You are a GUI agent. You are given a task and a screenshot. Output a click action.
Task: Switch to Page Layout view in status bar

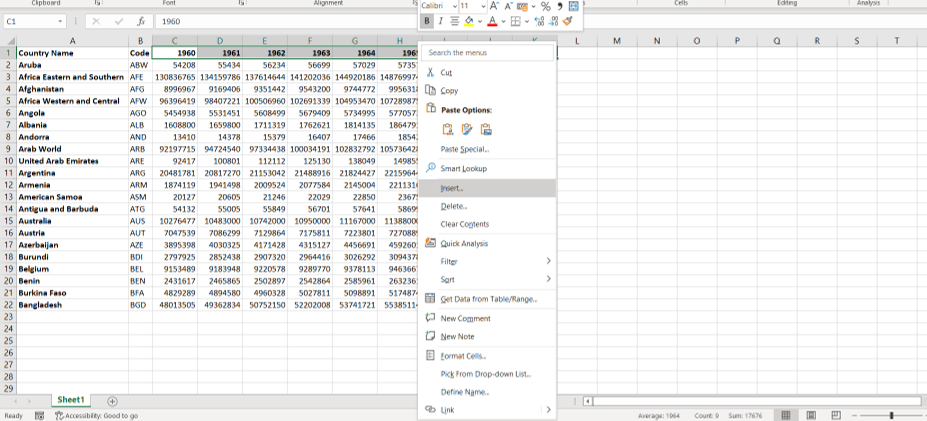pyautogui.click(x=812, y=415)
